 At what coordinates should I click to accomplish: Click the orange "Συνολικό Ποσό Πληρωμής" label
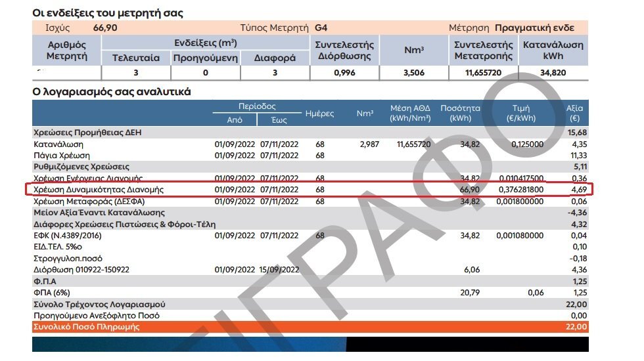(x=87, y=327)
